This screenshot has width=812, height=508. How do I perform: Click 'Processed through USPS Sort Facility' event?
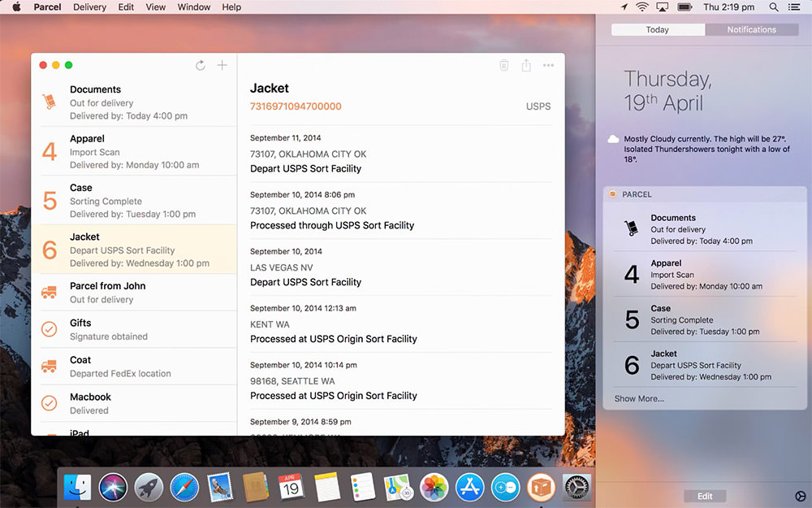(x=332, y=225)
